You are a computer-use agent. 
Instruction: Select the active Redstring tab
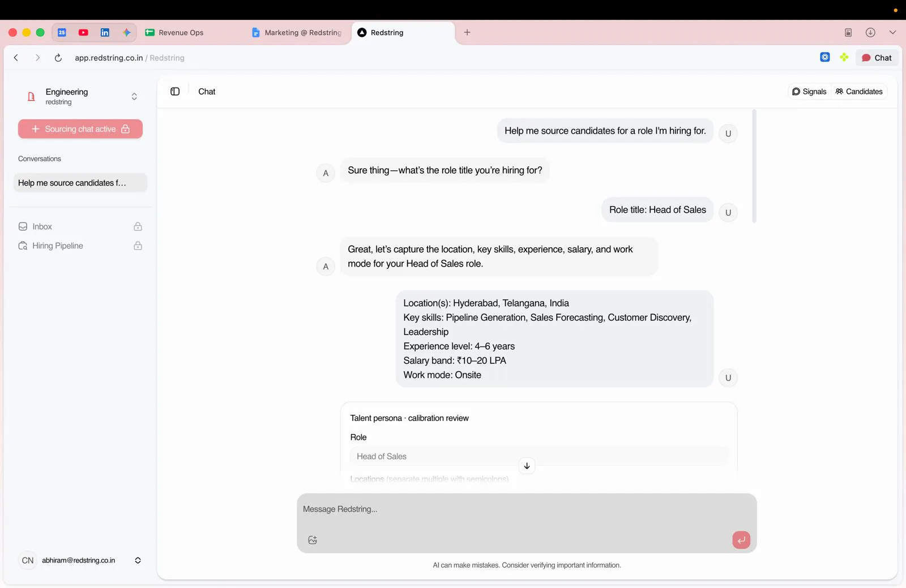pos(403,32)
